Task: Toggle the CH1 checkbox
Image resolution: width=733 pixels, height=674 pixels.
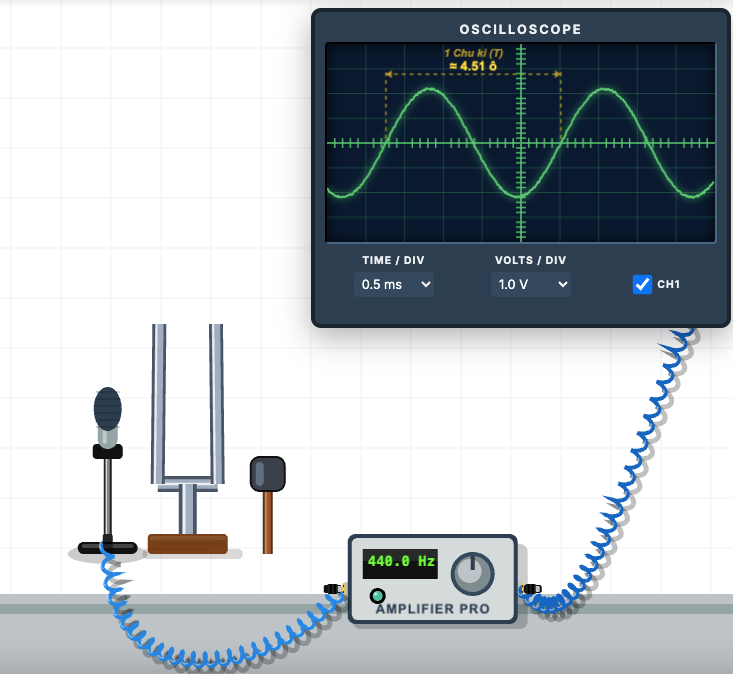Action: click(x=642, y=285)
